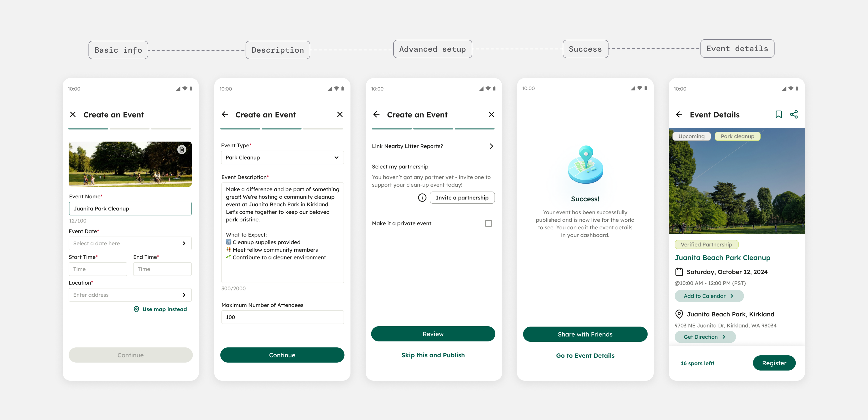Screen dimensions: 868x420
Task: Click the back arrow on Advanced setup screen
Action: point(376,115)
